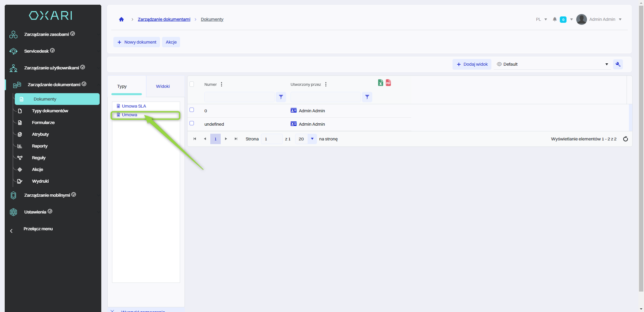Open Typy dokumentów in sidebar
Screen dimensions: 644x312
(x=50, y=111)
